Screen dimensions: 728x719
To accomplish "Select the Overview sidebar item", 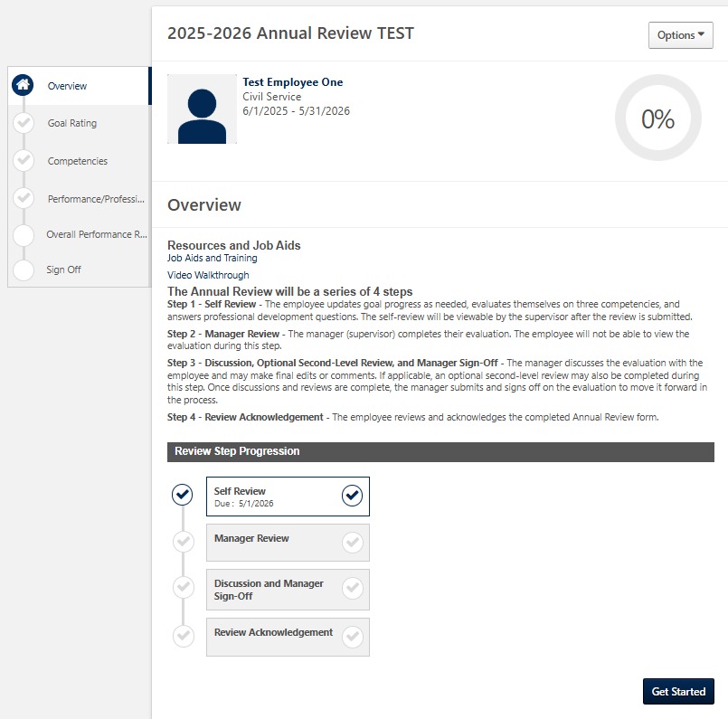I will coord(80,86).
